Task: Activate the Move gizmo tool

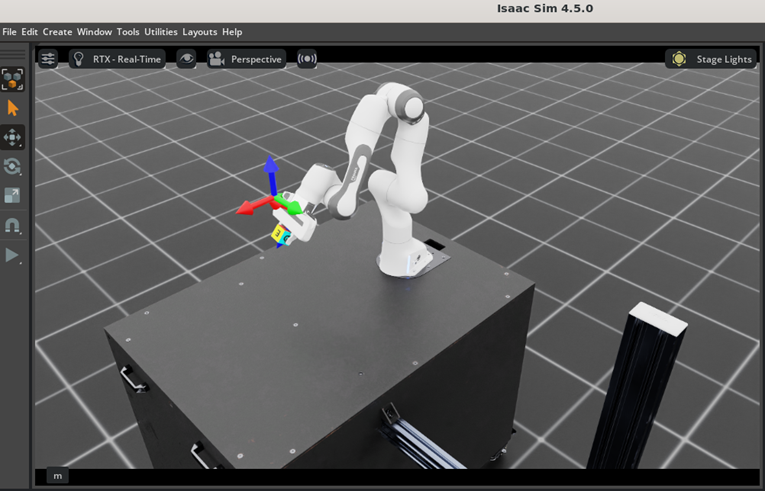Action: [x=13, y=137]
